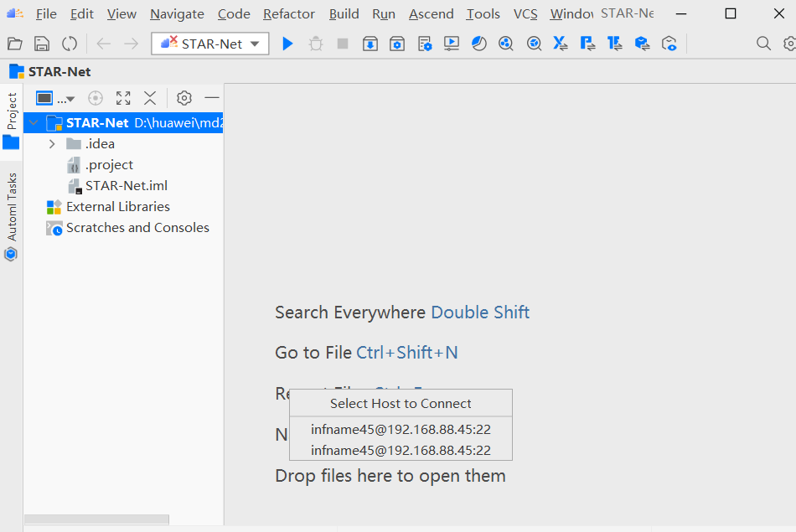This screenshot has width=796, height=532.
Task: Expand the .idea folder chevron
Action: click(52, 144)
